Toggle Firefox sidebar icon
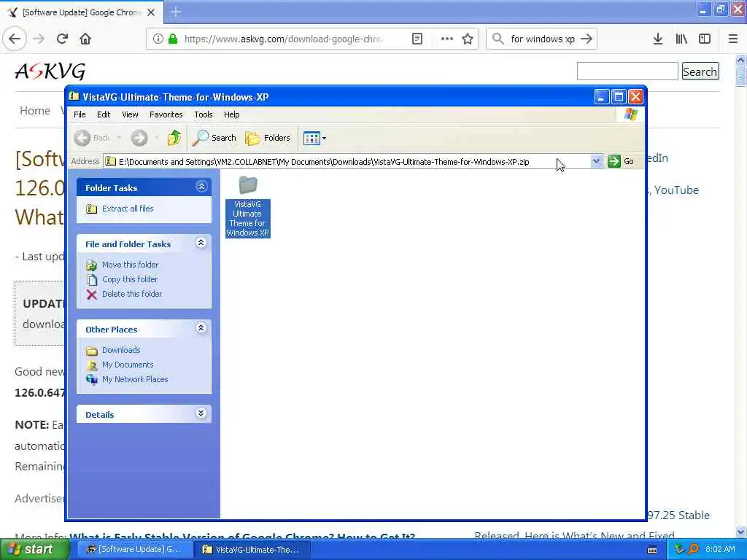Image resolution: width=747 pixels, height=560 pixels. (x=705, y=39)
